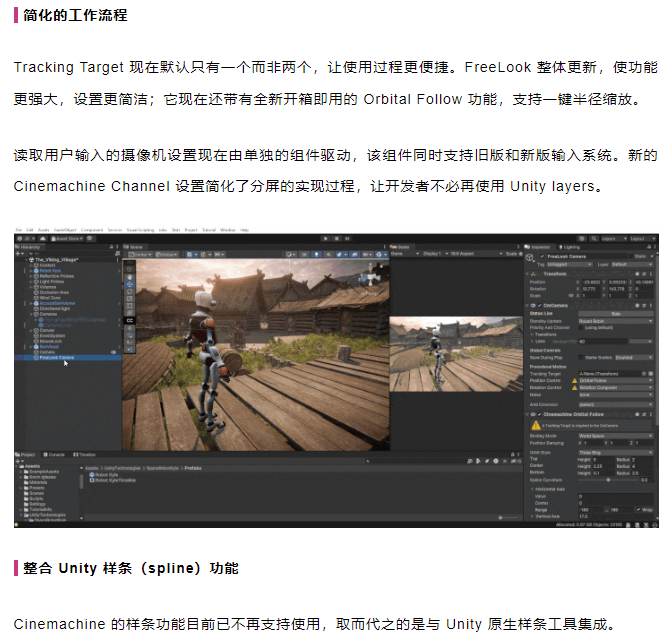Toggle the Save During Play checkbox
The width and height of the screenshot is (670, 641).
pyautogui.click(x=581, y=357)
